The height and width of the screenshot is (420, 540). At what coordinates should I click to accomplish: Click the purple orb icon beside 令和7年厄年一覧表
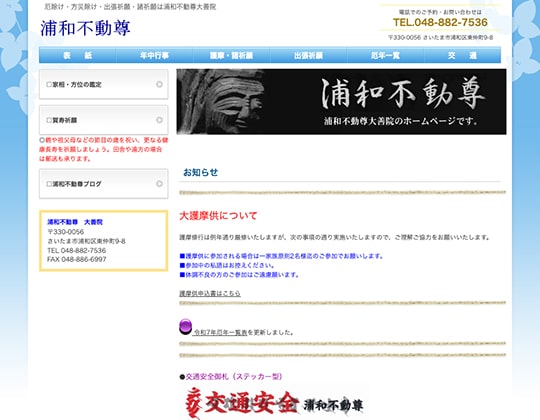click(x=186, y=327)
